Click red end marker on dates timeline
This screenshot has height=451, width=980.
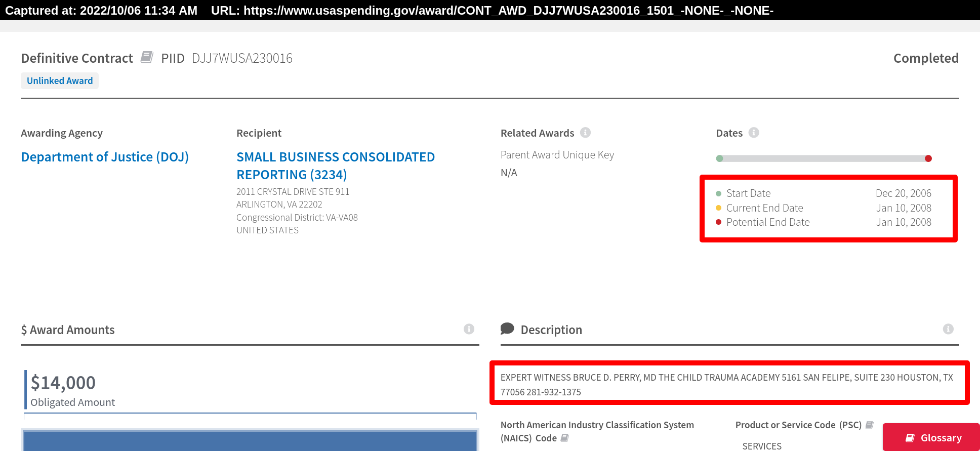coord(928,158)
